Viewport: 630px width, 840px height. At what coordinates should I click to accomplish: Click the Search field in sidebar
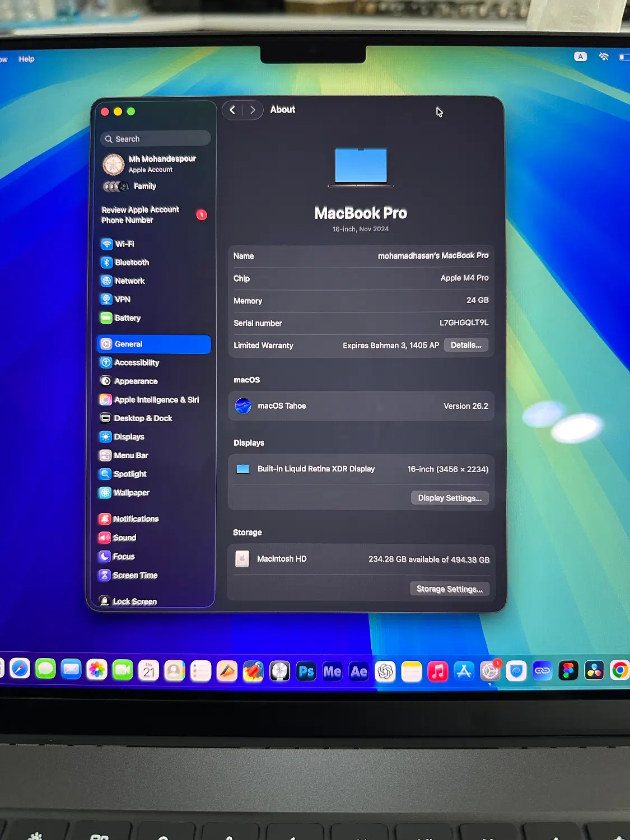coord(156,139)
